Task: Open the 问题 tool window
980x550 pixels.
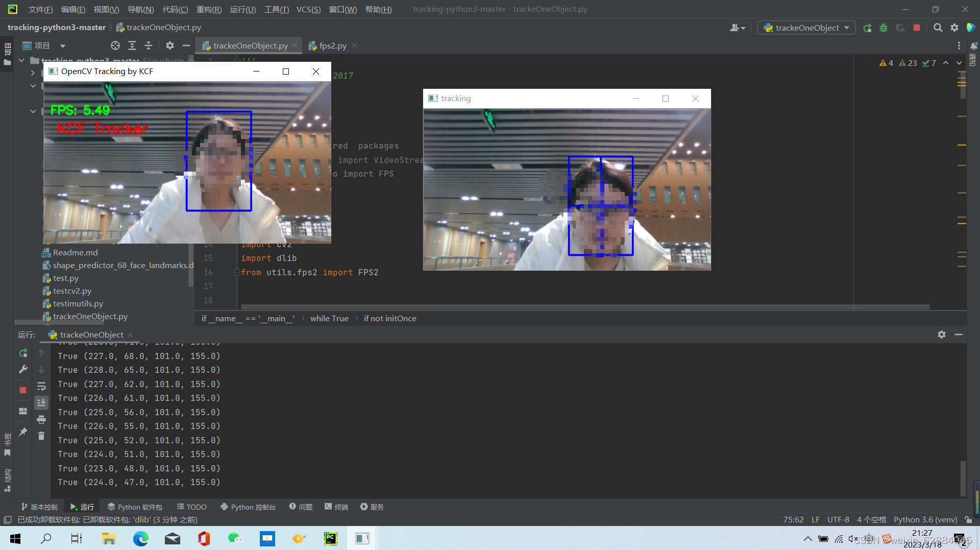Action: (x=301, y=507)
